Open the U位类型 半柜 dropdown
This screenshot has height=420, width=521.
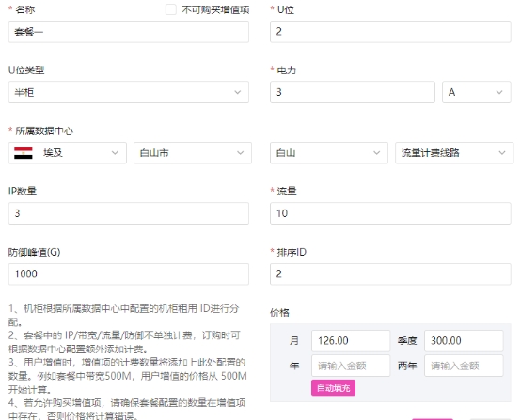pos(129,92)
